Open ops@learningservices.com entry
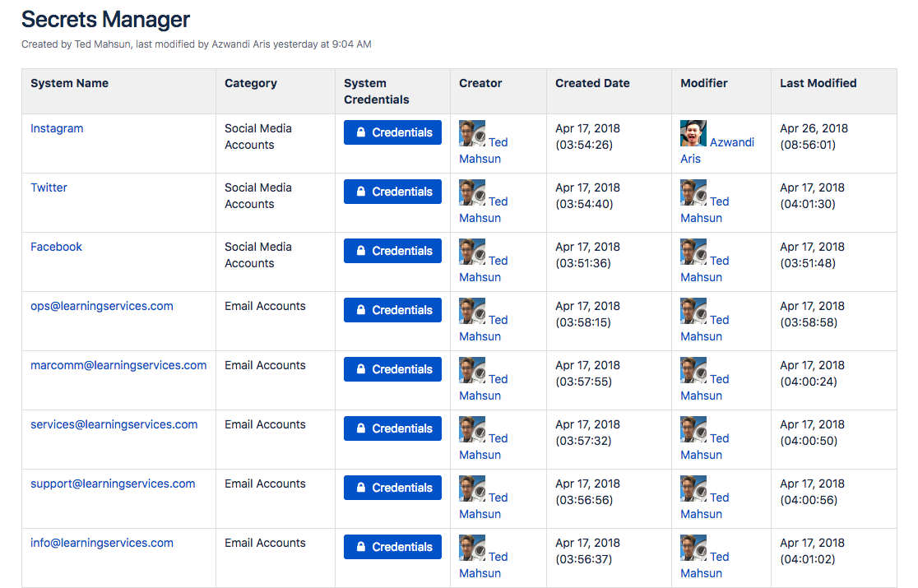918x588 pixels. point(102,306)
